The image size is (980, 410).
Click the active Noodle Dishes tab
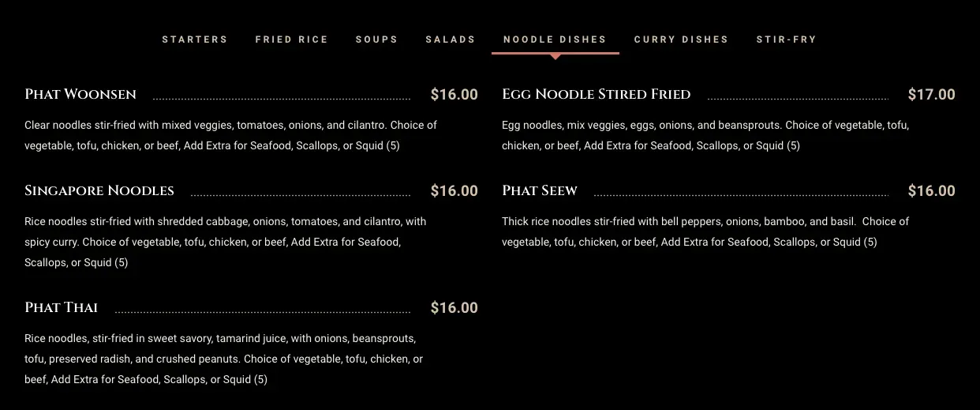click(555, 39)
